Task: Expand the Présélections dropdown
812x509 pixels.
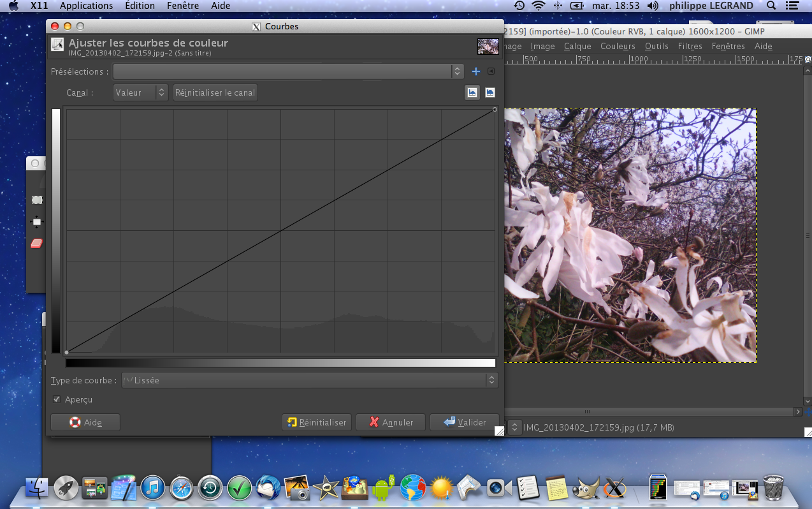Action: tap(288, 71)
